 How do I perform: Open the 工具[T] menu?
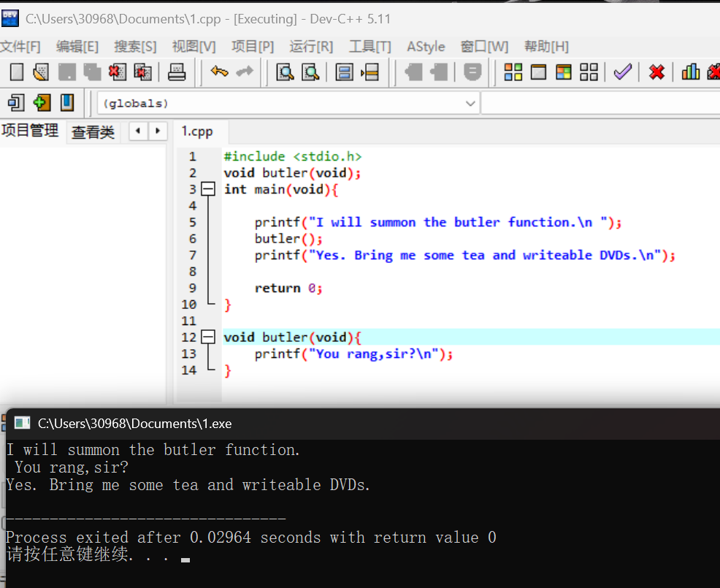[x=370, y=47]
